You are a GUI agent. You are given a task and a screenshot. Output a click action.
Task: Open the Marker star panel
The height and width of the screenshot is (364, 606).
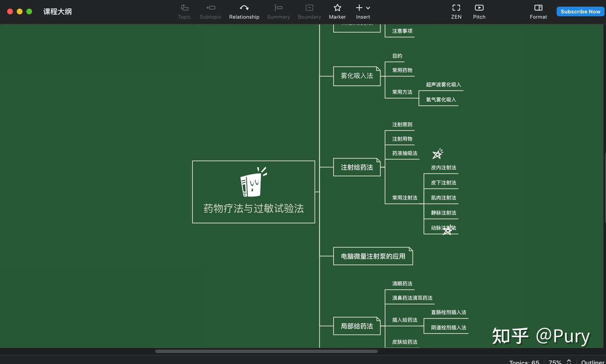[337, 11]
